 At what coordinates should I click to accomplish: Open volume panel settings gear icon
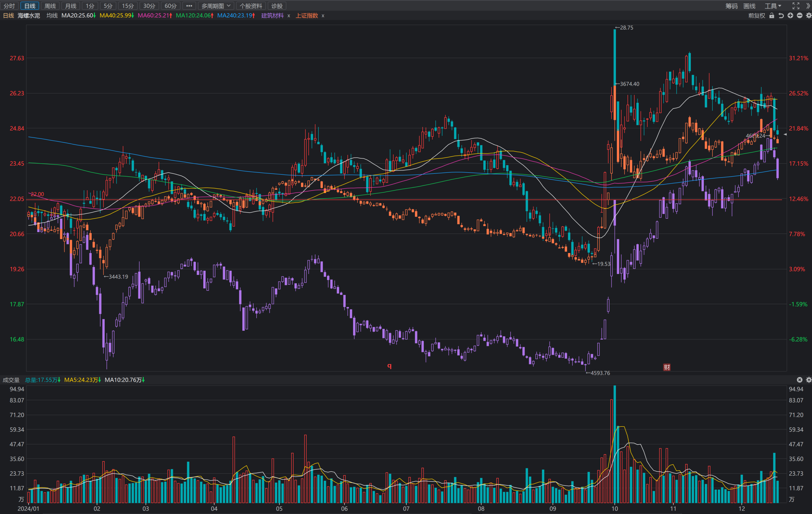pyautogui.click(x=809, y=380)
